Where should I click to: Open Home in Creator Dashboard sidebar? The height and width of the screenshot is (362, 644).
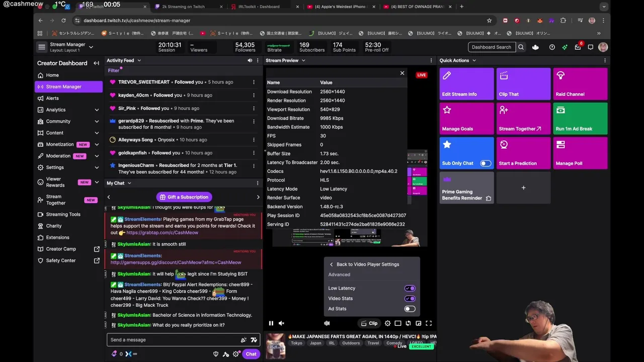[68, 75]
